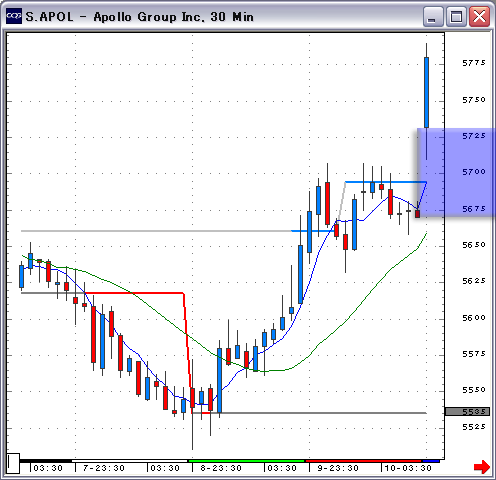Click the 5750 price axis label
Viewport: 496px width, 480px height.
click(474, 100)
